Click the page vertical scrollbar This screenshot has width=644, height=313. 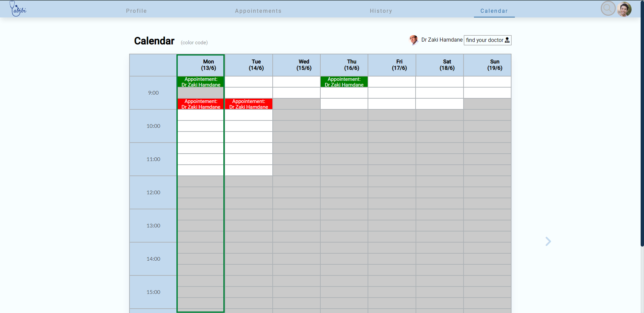(642, 134)
